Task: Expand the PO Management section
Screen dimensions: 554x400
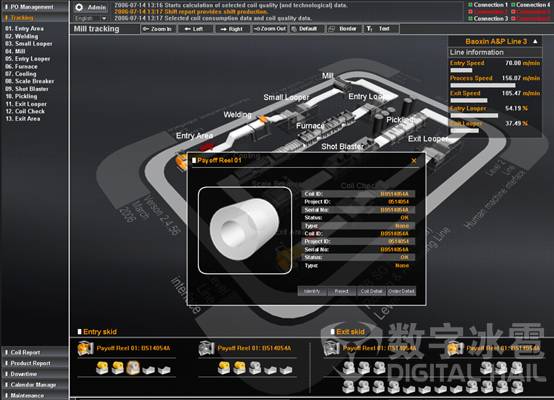Action: pos(34,7)
